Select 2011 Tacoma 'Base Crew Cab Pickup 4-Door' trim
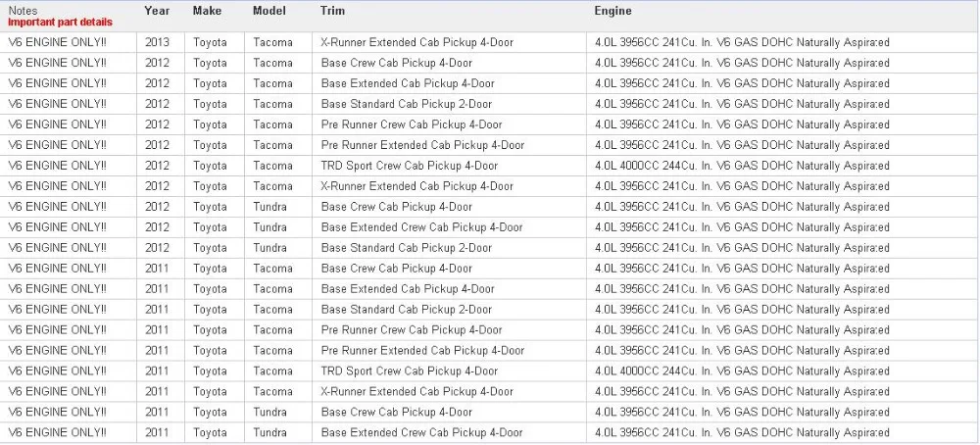980x445 pixels. tap(396, 269)
